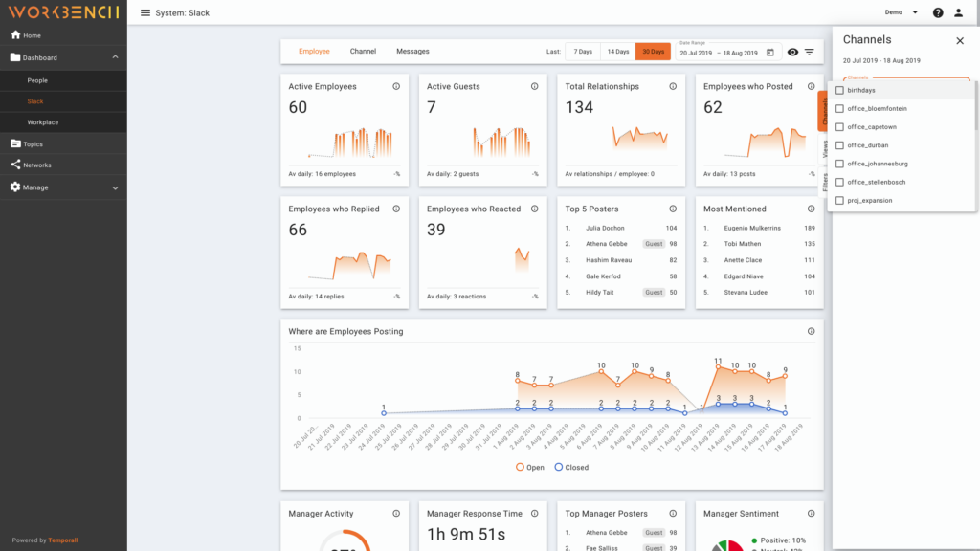Click the Manage gear icon
Screen dimensions: 980x551
point(15,187)
